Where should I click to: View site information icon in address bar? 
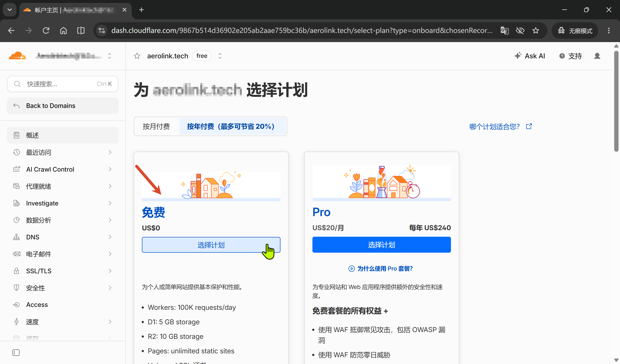pyautogui.click(x=102, y=30)
